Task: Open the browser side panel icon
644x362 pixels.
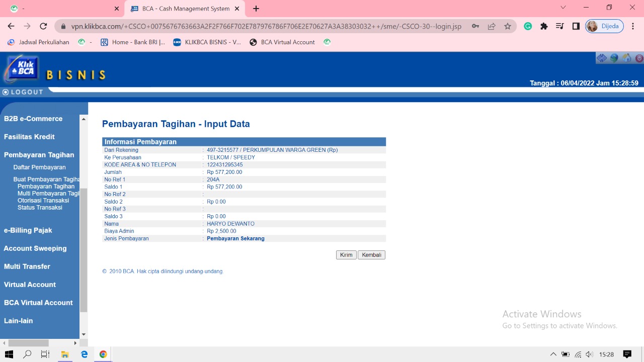Action: click(576, 26)
